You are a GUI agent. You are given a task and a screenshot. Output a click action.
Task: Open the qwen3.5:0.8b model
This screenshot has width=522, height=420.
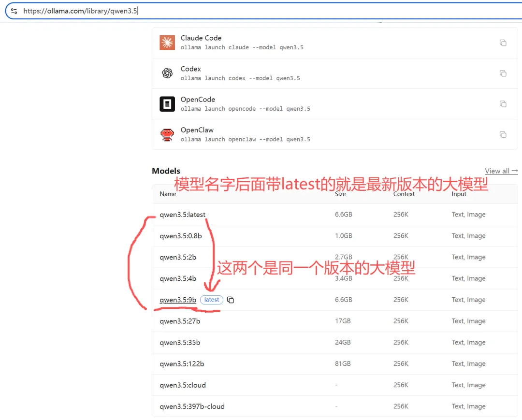click(181, 236)
